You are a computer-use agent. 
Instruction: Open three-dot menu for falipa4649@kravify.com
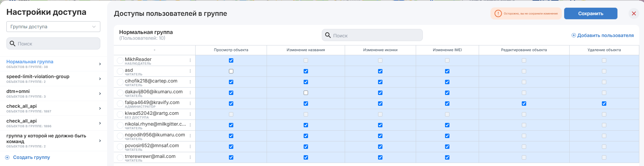[x=190, y=104]
